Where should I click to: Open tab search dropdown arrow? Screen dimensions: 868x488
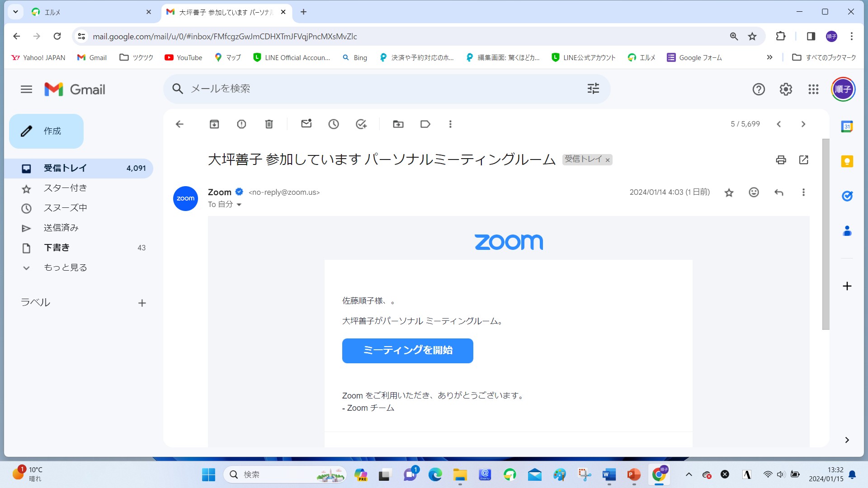click(15, 12)
